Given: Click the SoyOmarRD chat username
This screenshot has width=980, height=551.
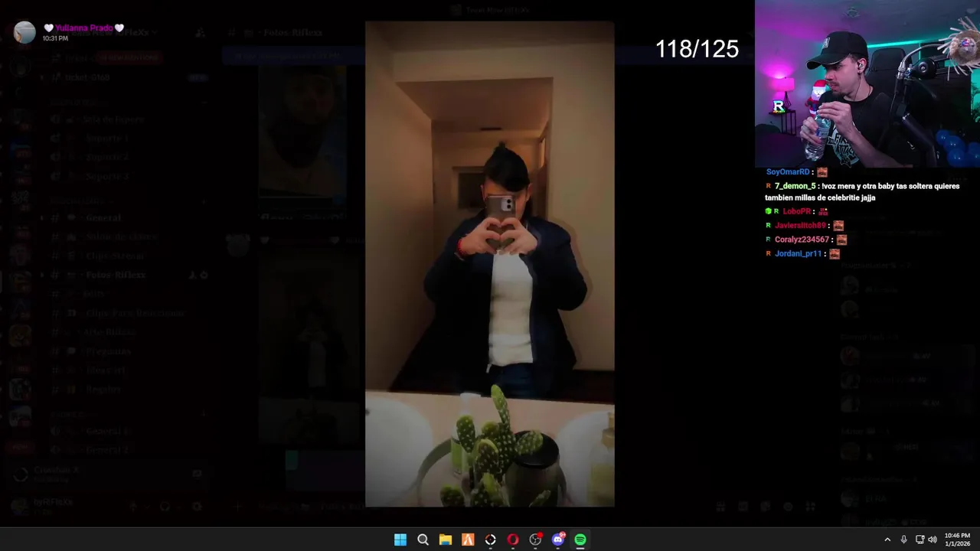Looking at the screenshot, I should tap(788, 172).
